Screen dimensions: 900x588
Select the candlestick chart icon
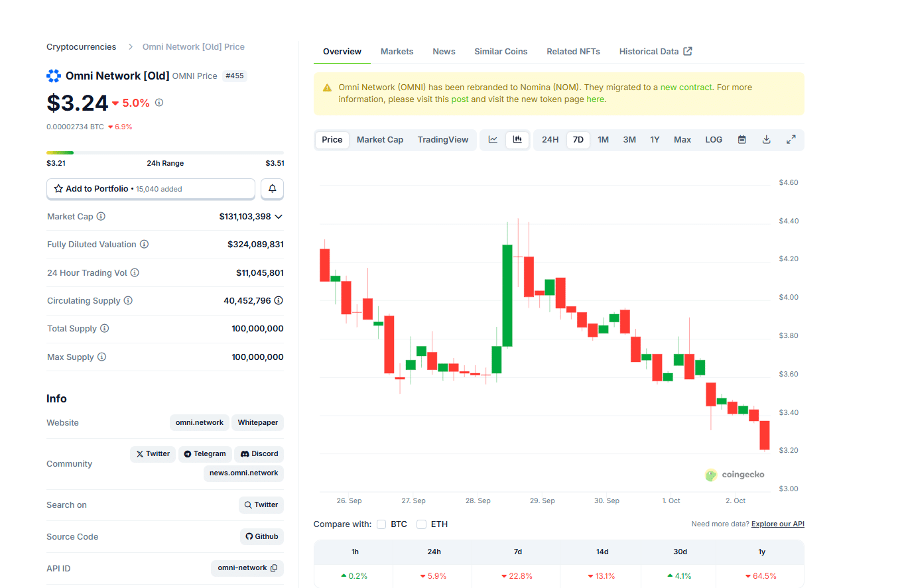(x=517, y=139)
